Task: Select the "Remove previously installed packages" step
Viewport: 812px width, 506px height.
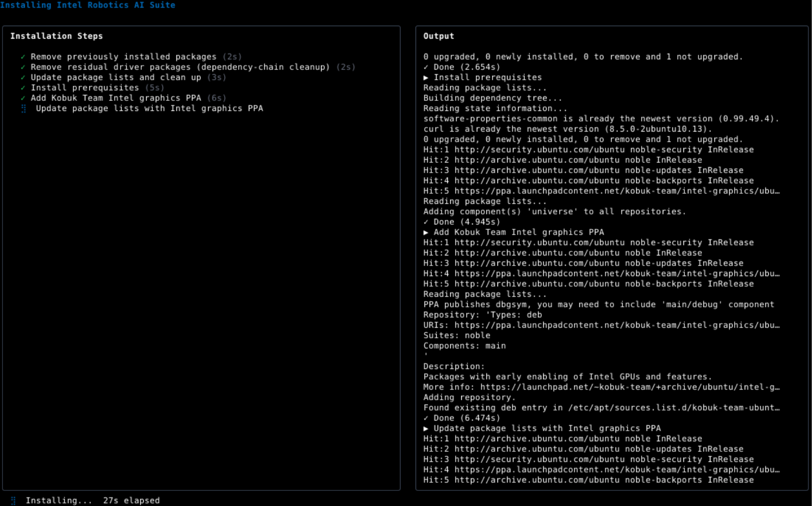Action: pos(124,57)
